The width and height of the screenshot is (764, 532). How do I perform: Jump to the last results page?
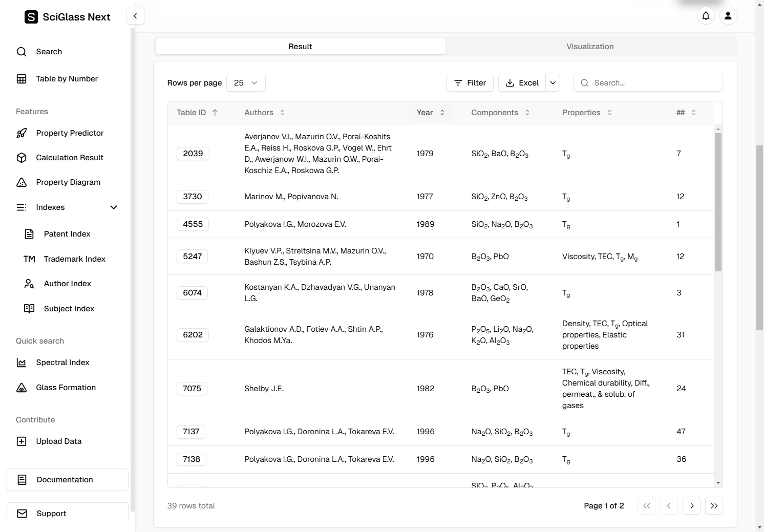[x=714, y=506]
